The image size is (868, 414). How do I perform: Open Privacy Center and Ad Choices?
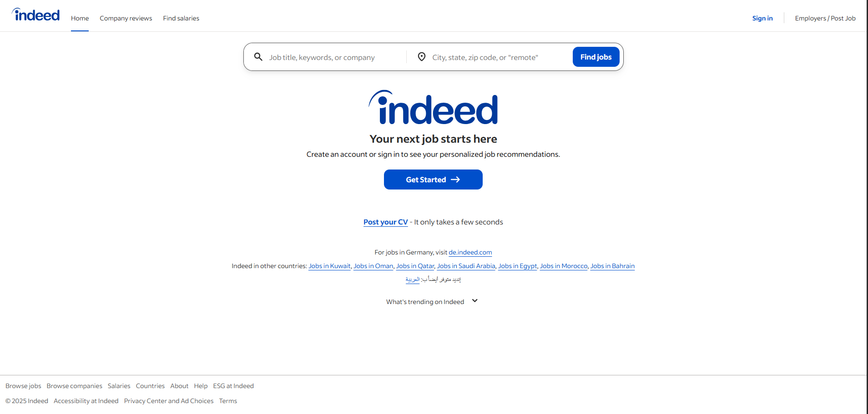168,401
